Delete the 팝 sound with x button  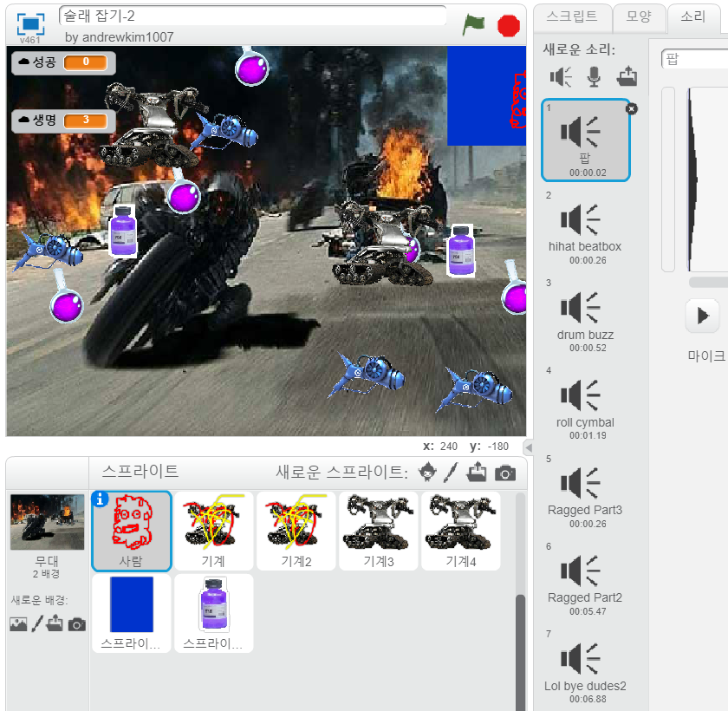coord(631,108)
